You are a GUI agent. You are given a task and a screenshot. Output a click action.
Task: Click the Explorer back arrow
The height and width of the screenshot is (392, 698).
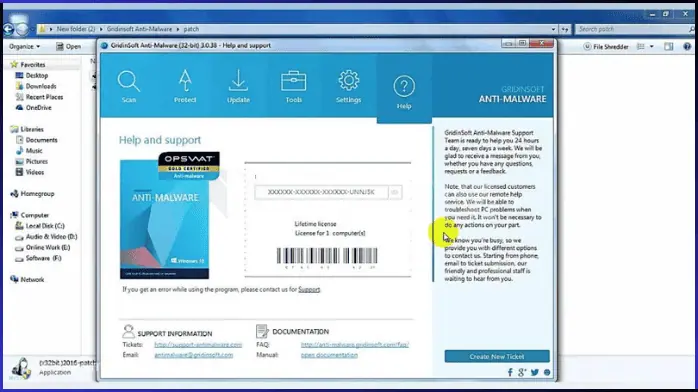pyautogui.click(x=8, y=29)
